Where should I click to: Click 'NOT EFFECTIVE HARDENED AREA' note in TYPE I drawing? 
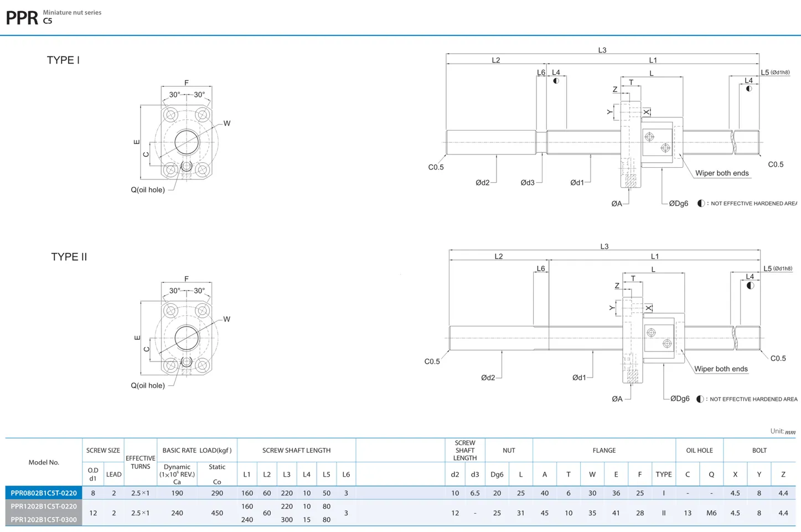pyautogui.click(x=753, y=204)
